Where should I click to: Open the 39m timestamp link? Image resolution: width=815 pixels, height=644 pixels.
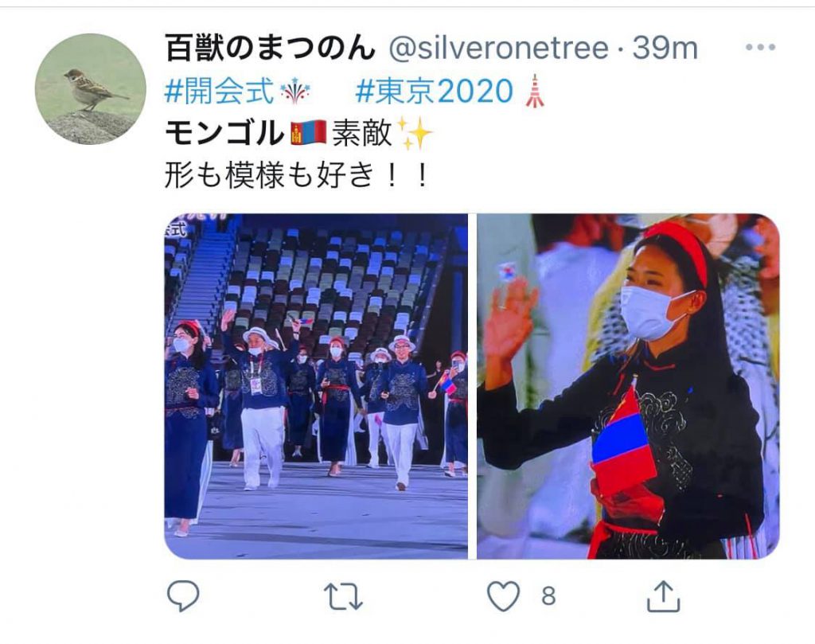[665, 49]
